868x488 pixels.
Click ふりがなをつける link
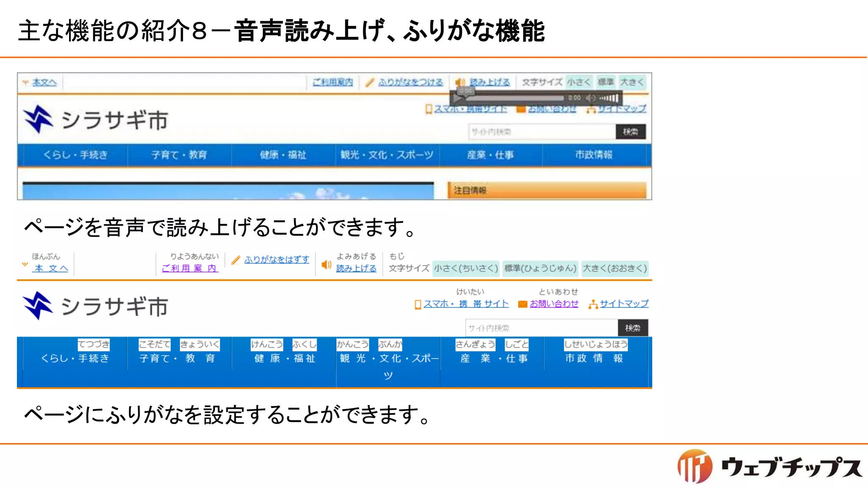point(410,82)
